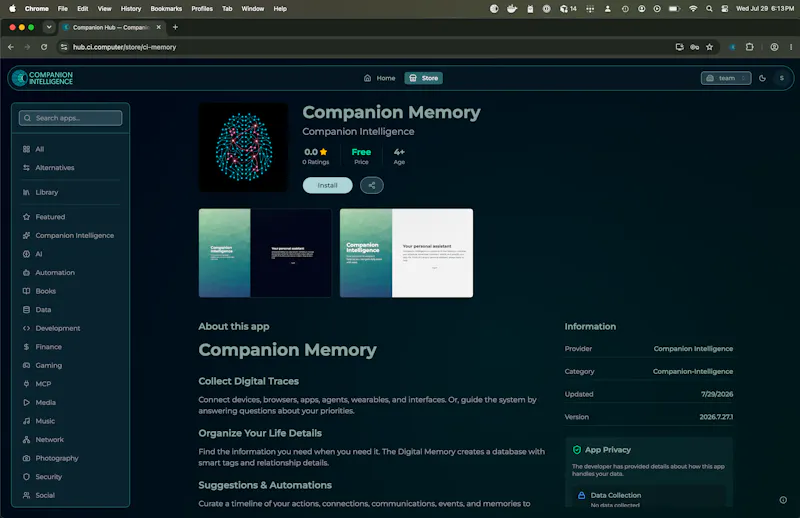Expand the tab search dropdown
The width and height of the screenshot is (800, 518).
(49, 27)
